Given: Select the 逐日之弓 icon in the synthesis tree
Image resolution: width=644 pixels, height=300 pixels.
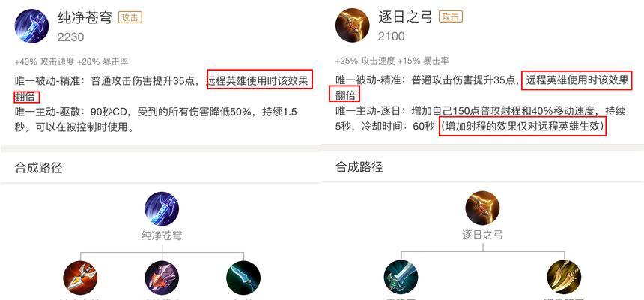Looking at the screenshot, I should 482,208.
